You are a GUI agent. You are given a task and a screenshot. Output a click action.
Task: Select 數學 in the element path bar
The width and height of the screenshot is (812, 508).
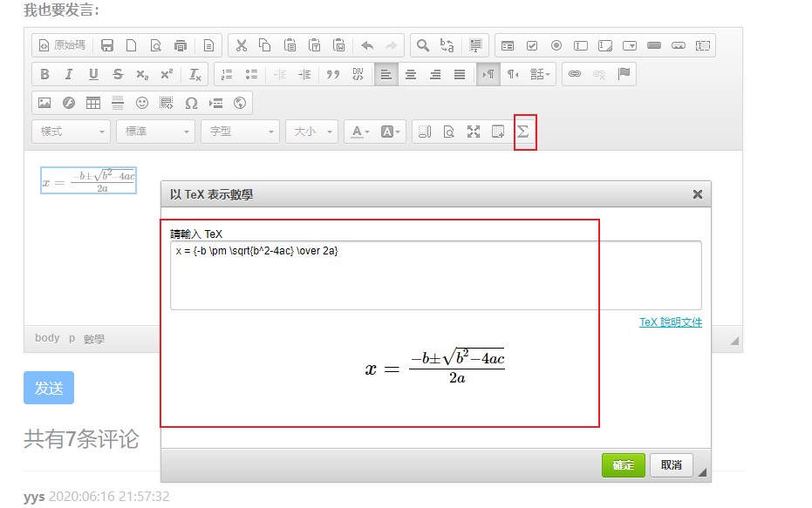click(94, 339)
